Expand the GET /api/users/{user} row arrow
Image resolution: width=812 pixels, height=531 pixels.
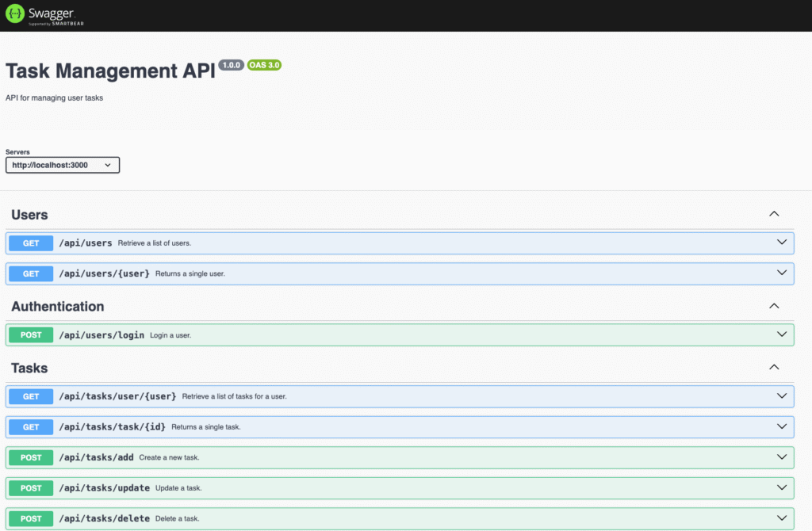pyautogui.click(x=781, y=273)
